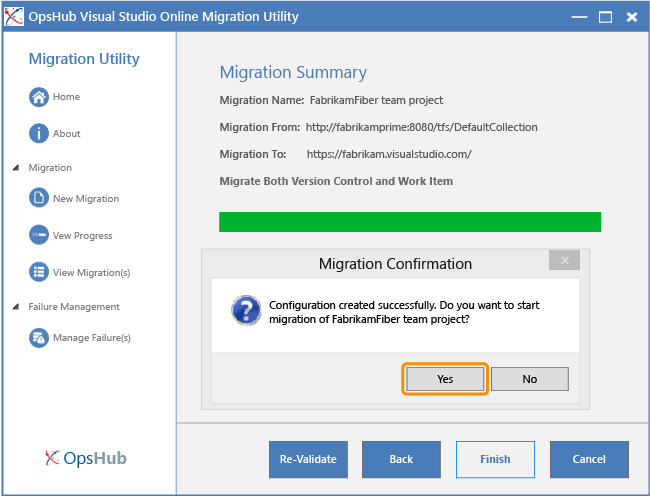The height and width of the screenshot is (497, 650).
Task: Collapse the Migration section triangle
Action: point(16,167)
